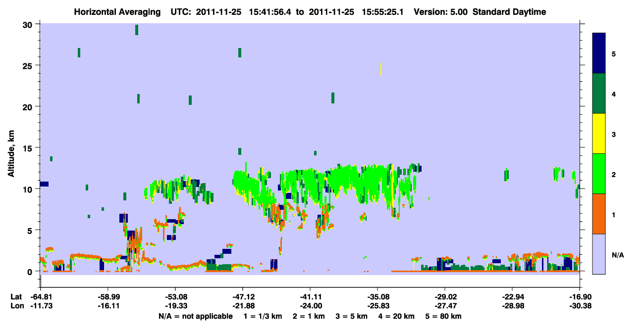Click longitude value '-25.83'
The width and height of the screenshot is (644, 330).
pyautogui.click(x=377, y=306)
